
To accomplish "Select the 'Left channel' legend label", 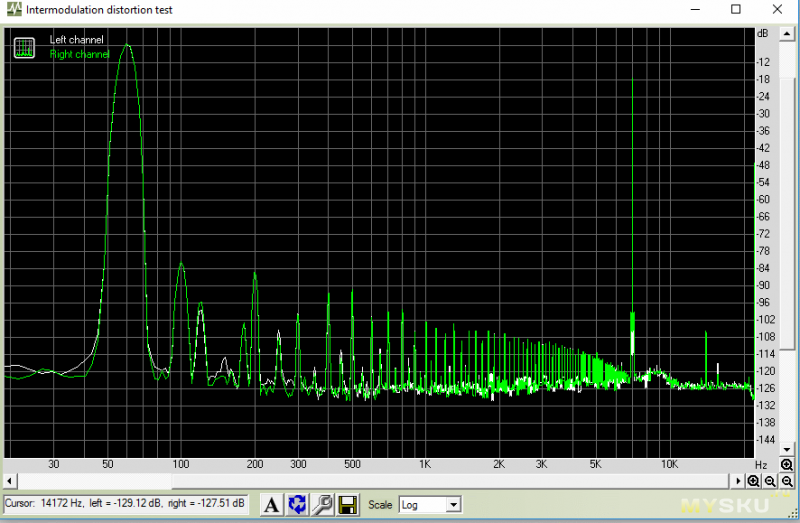I will click(77, 40).
